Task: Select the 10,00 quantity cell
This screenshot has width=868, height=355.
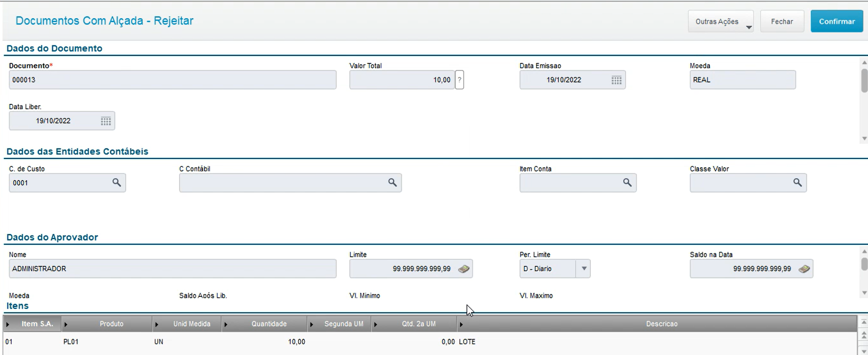Action: (265, 342)
